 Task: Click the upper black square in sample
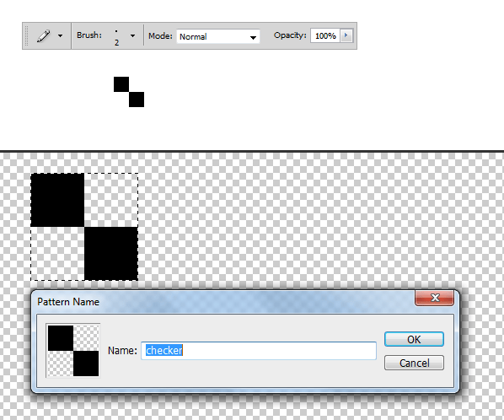point(121,84)
